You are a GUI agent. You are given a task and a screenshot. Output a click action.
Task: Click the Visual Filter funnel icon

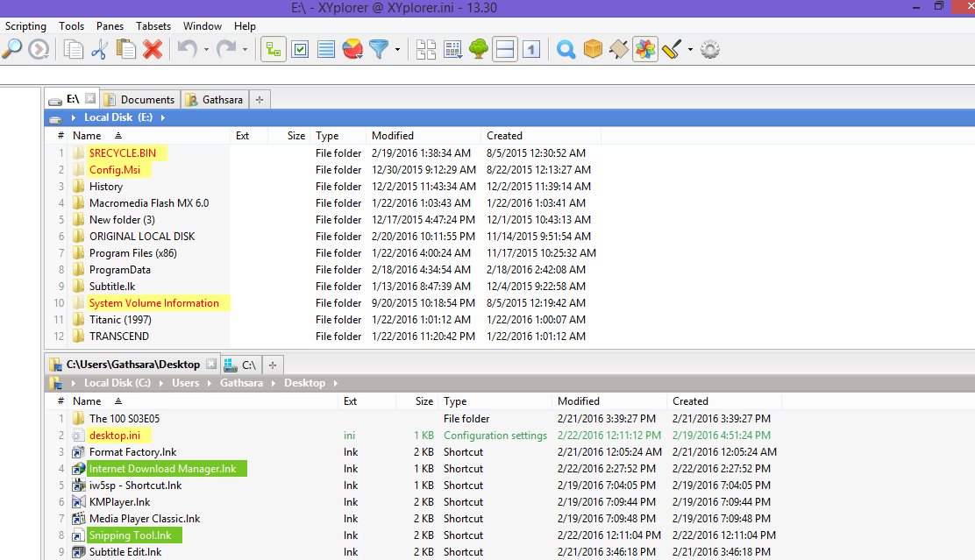coord(379,49)
